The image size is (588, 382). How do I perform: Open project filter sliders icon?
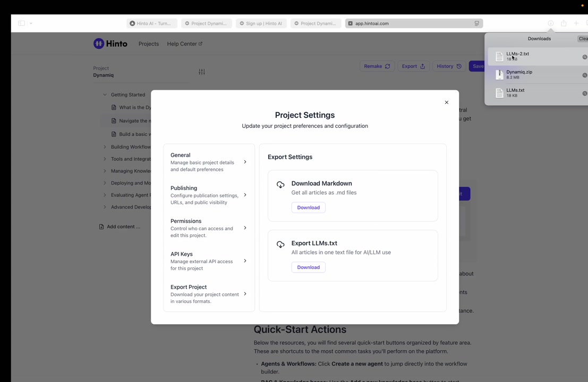click(x=202, y=72)
